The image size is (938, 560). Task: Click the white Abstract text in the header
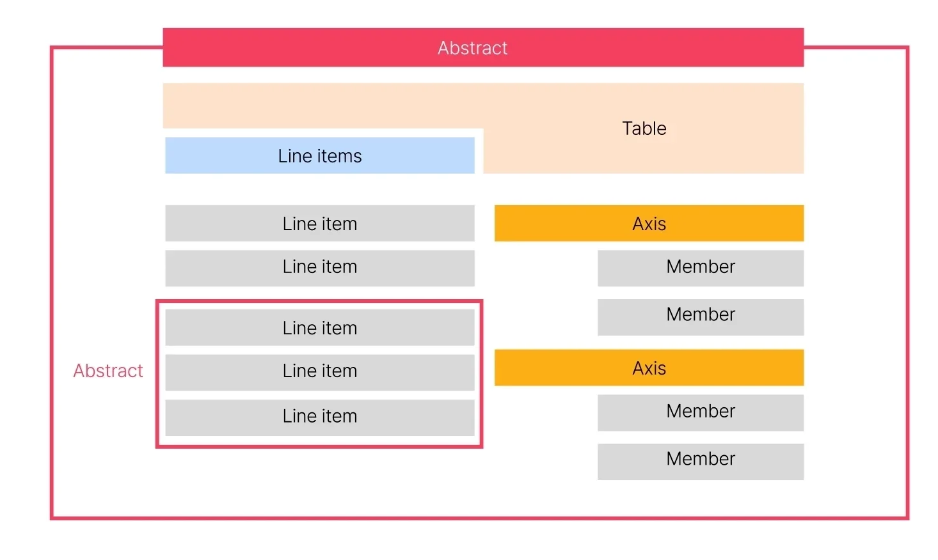(x=472, y=48)
